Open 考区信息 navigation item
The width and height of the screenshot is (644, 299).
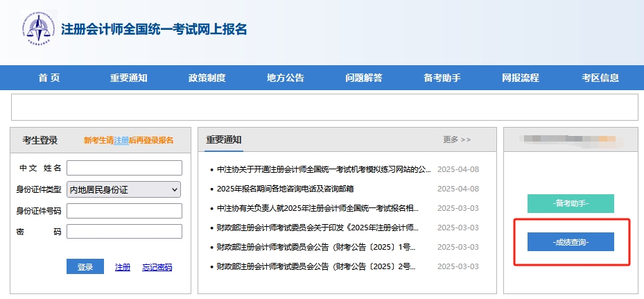click(600, 78)
